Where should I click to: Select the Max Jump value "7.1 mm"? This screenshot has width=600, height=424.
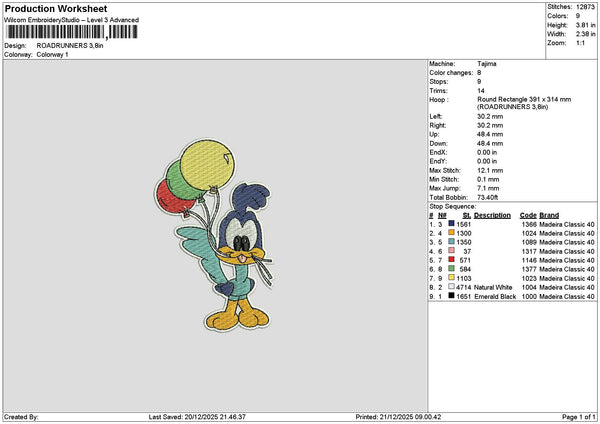pyautogui.click(x=488, y=188)
